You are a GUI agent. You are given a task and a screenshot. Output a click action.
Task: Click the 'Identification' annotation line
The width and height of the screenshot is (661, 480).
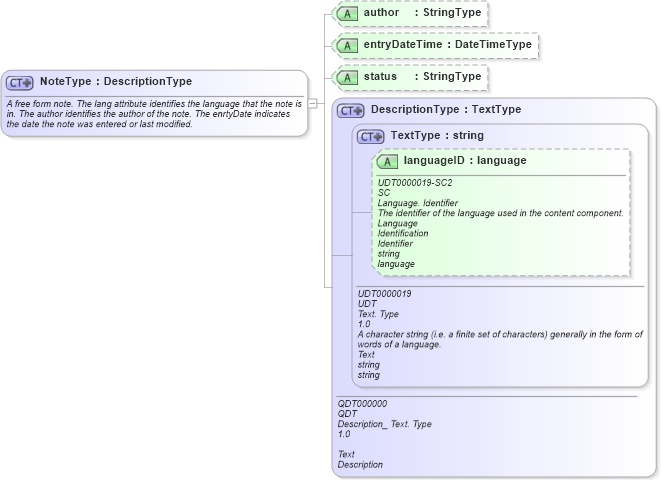pyautogui.click(x=403, y=233)
